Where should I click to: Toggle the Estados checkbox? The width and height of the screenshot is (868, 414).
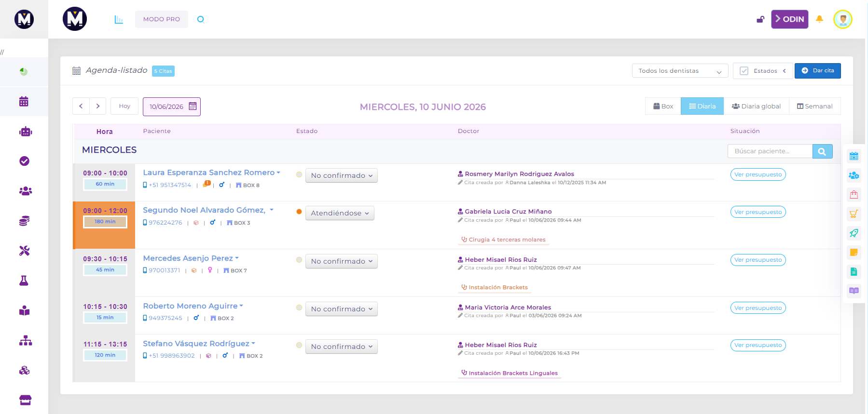744,71
